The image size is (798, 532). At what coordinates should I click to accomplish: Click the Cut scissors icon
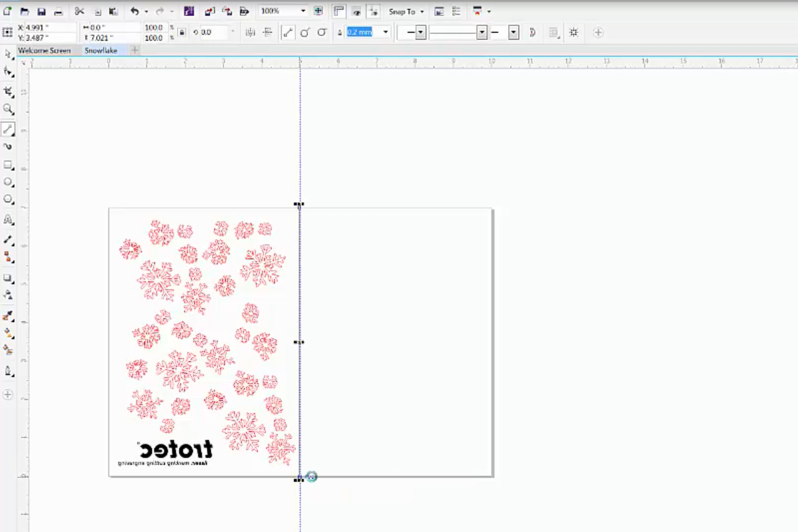click(80, 11)
